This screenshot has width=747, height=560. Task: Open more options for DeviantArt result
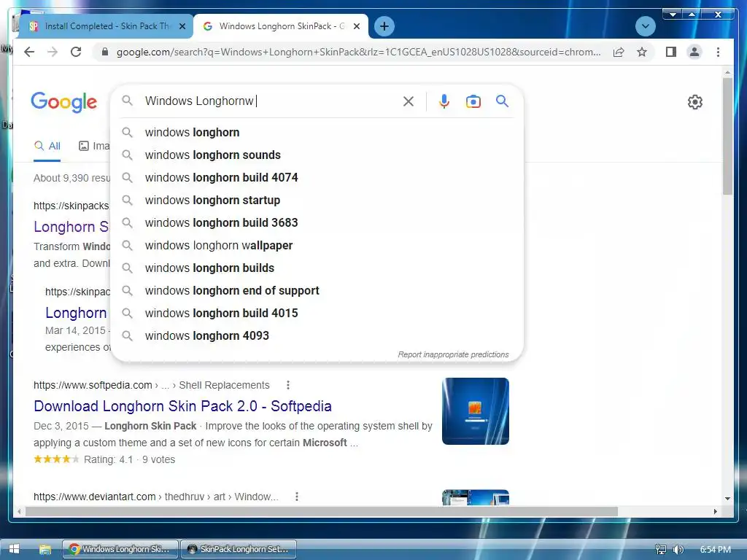(296, 497)
